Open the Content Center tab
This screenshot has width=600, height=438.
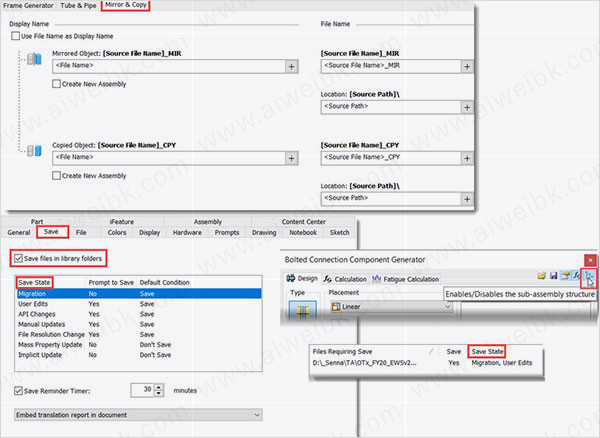303,221
